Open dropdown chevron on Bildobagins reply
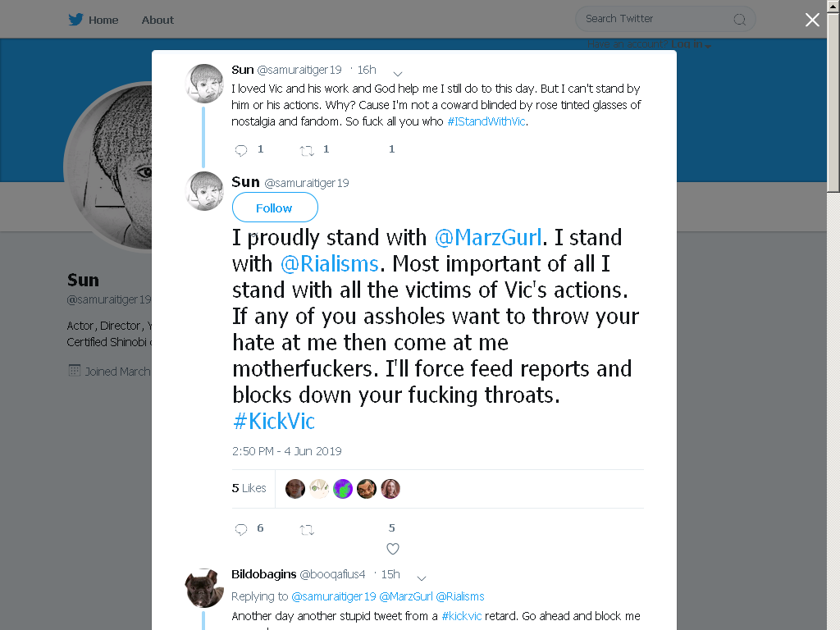Viewport: 840px width, 630px height. (x=422, y=578)
